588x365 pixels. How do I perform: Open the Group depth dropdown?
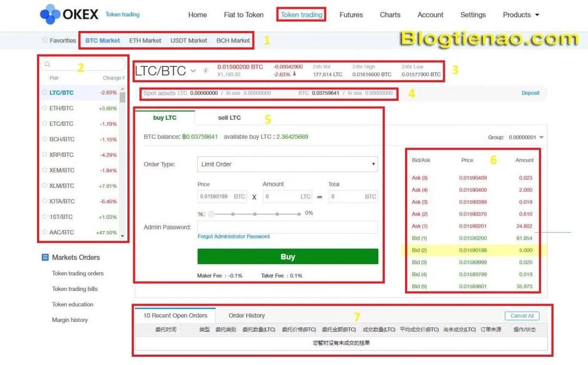click(x=526, y=137)
